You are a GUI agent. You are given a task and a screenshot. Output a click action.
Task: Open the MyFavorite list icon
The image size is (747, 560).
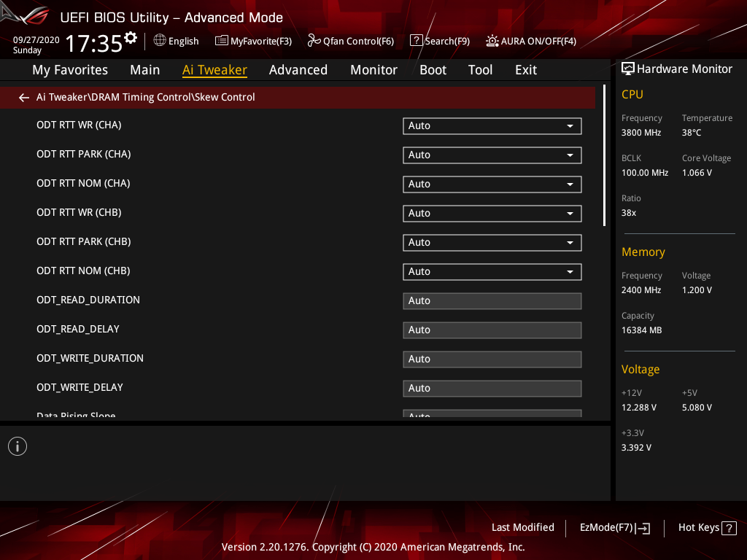tap(222, 41)
